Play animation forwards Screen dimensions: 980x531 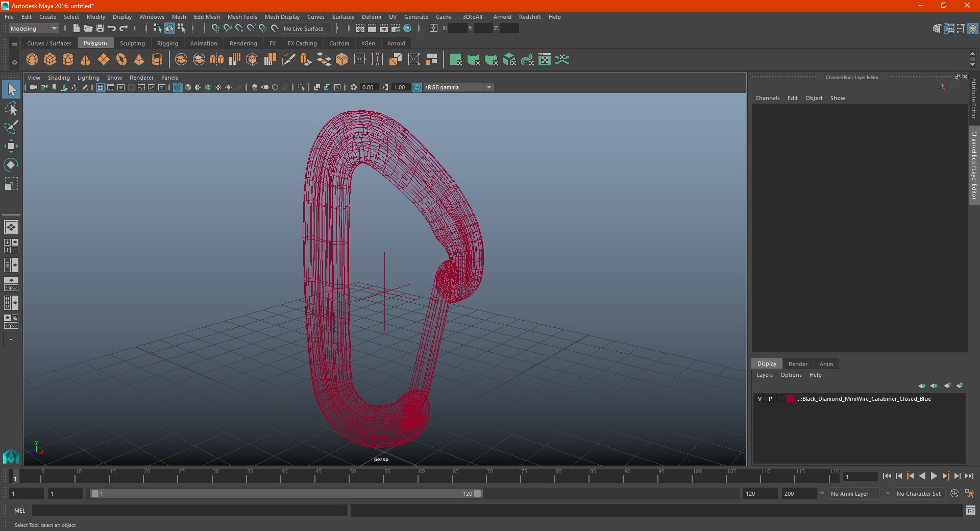[x=934, y=476]
